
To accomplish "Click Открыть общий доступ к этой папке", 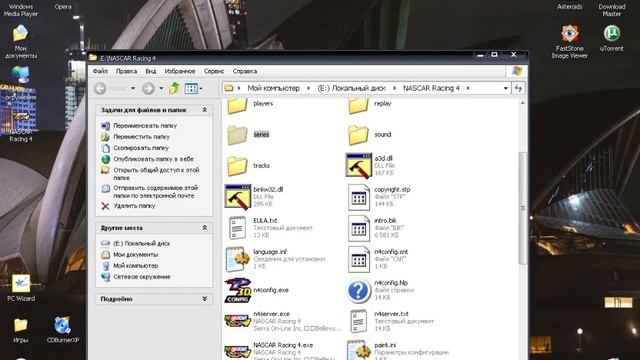I will 156,174.
